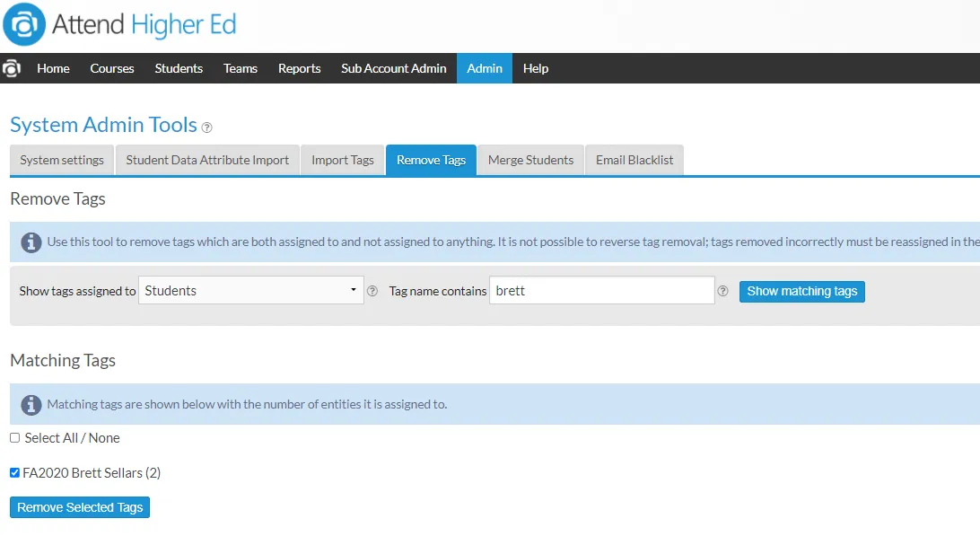Image resolution: width=980 pixels, height=545 pixels.
Task: Switch to Email Blacklist tab
Action: tap(634, 160)
